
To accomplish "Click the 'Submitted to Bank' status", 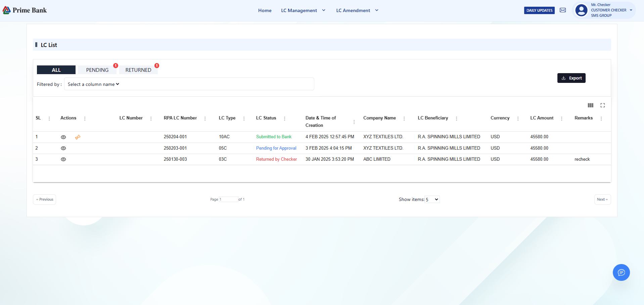I will pos(274,137).
